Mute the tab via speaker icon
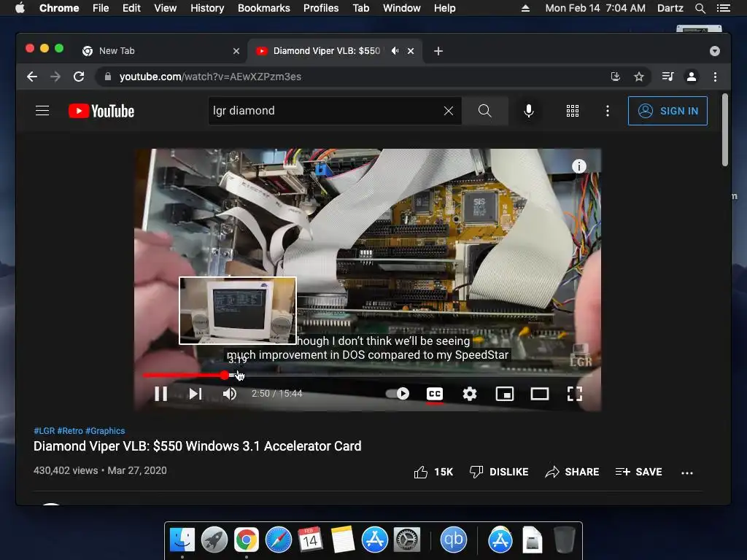Screen dimensions: 747x560 [395, 51]
